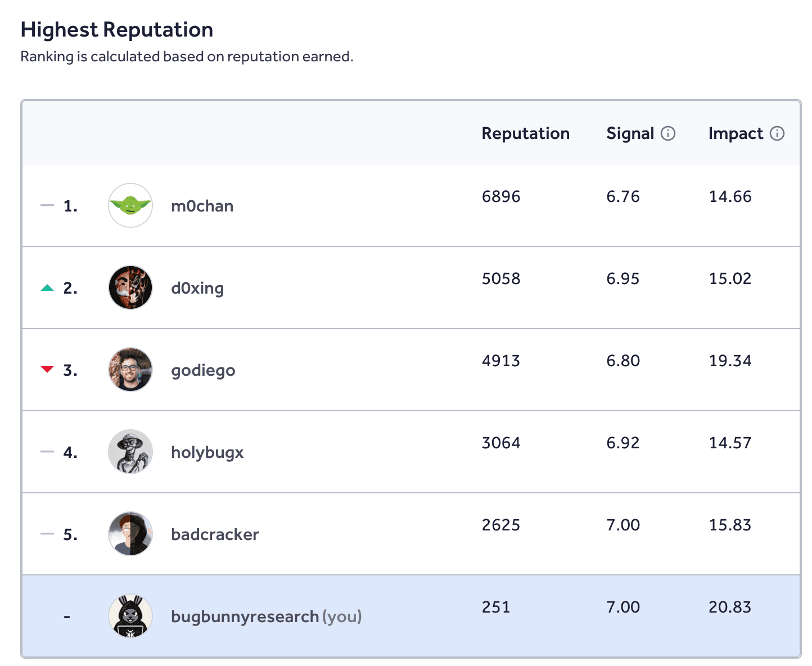Image resolution: width=812 pixels, height=666 pixels.
Task: Click the Signal column header
Action: 630,133
